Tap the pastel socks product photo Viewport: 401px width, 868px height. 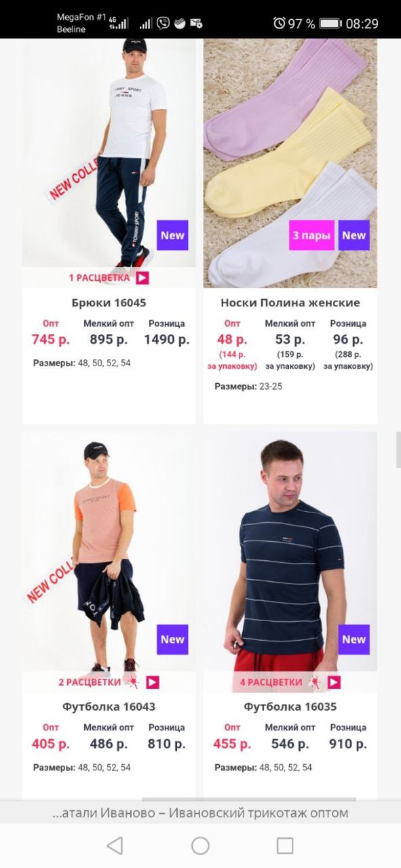pyautogui.click(x=290, y=163)
